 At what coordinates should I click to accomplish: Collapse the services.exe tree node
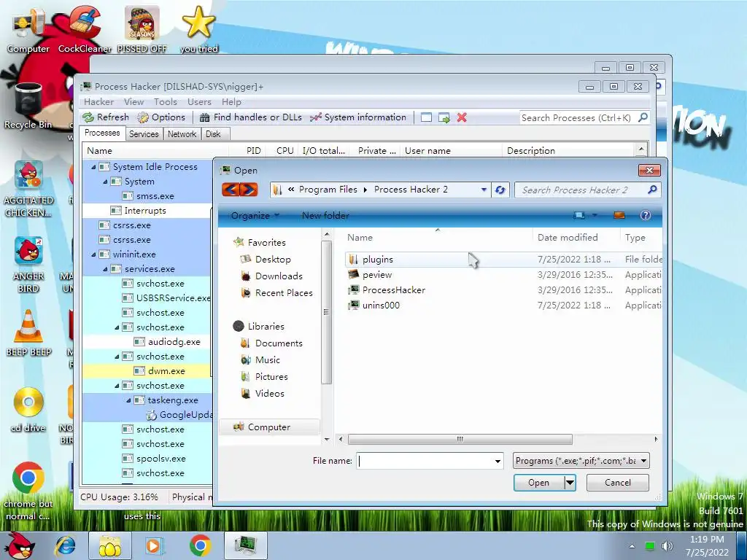pos(105,270)
